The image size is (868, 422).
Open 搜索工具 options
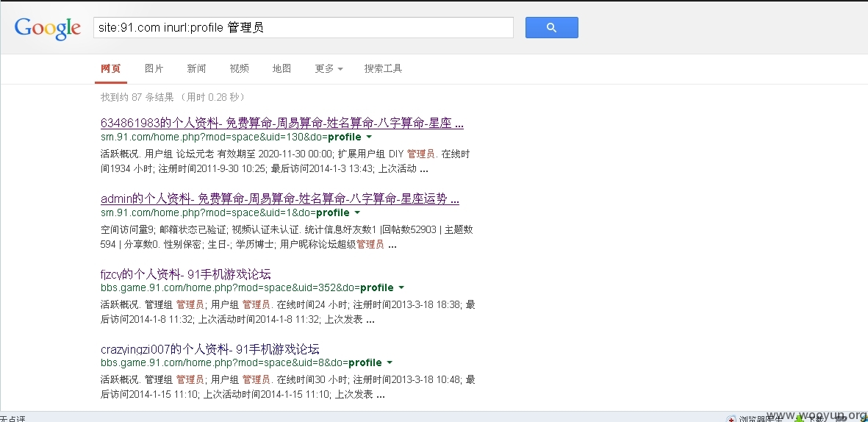tap(383, 68)
